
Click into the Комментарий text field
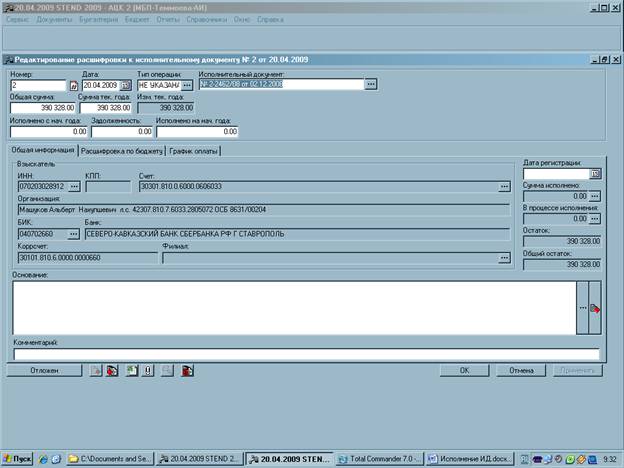(x=306, y=353)
